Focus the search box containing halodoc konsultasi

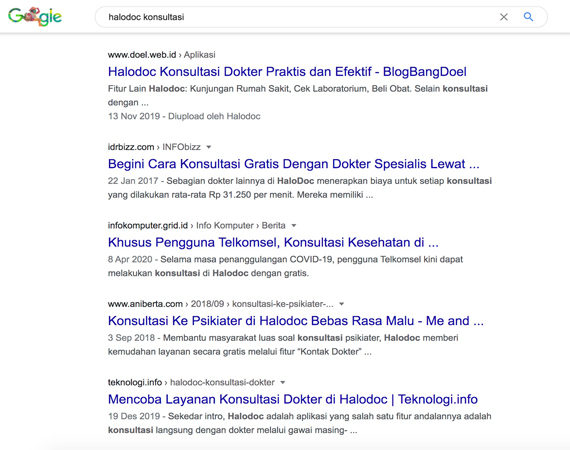point(321,17)
